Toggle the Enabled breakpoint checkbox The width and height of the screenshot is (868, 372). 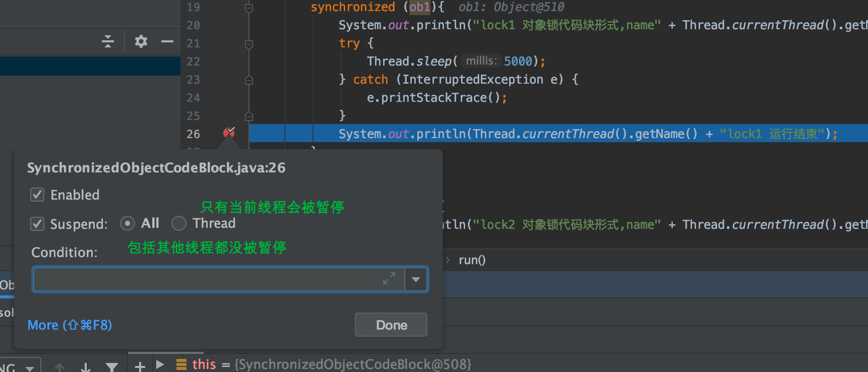[x=37, y=195]
